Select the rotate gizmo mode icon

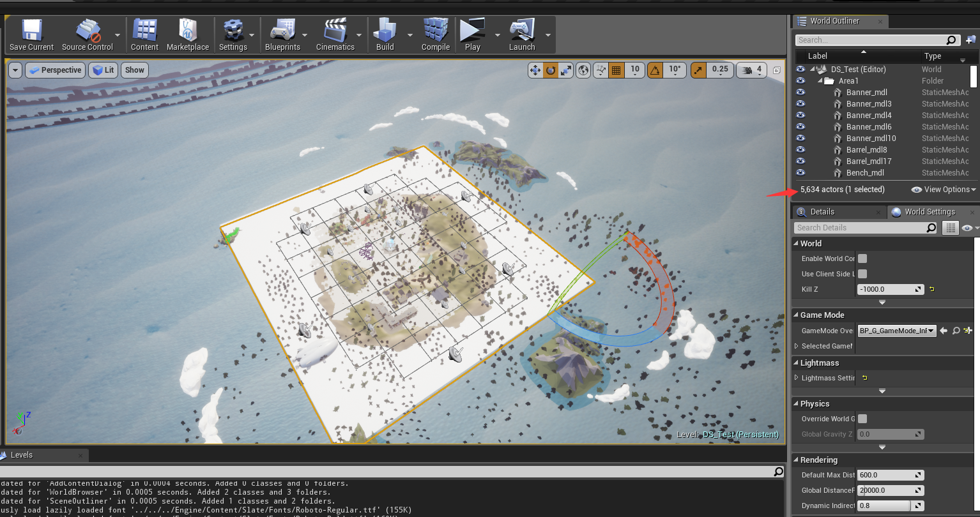(550, 70)
